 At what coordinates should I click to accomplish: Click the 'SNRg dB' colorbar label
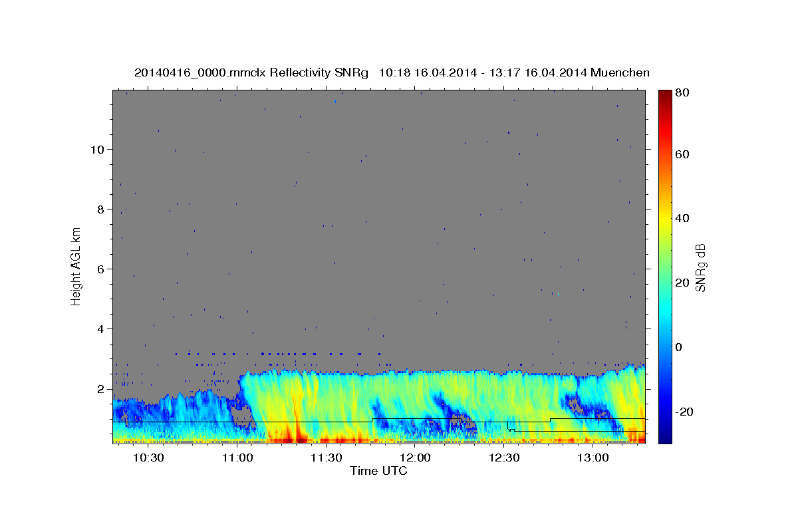700,268
